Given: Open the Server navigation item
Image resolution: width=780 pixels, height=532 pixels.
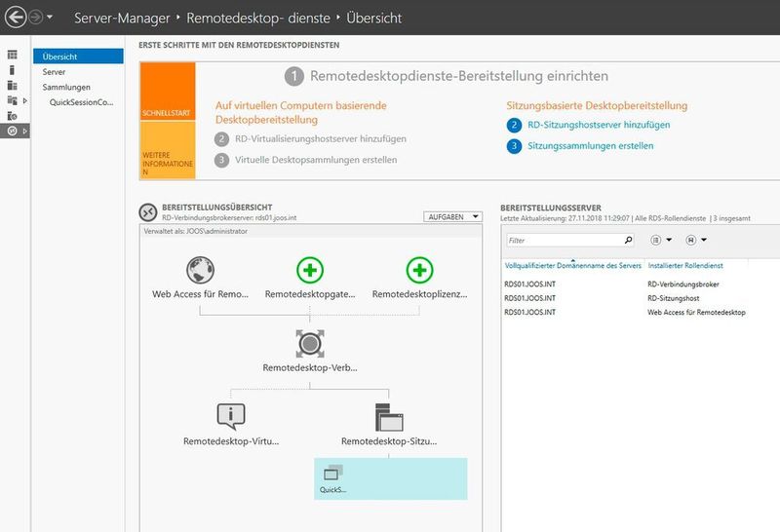Looking at the screenshot, I should pos(54,71).
